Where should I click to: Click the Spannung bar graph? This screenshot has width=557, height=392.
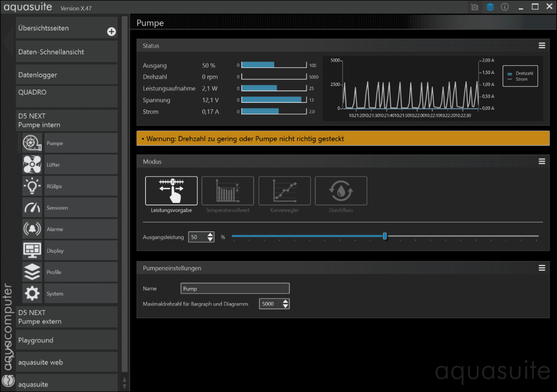[274, 99]
